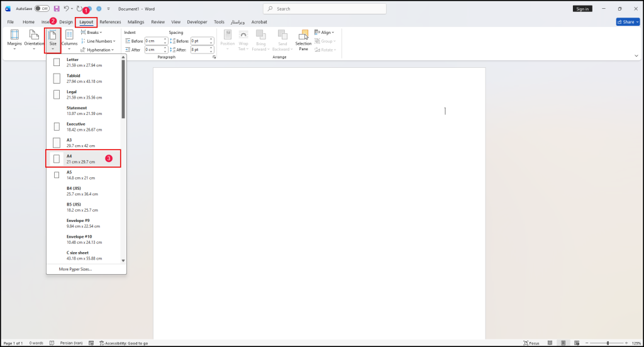Toggle the AutoSave switch

point(42,9)
